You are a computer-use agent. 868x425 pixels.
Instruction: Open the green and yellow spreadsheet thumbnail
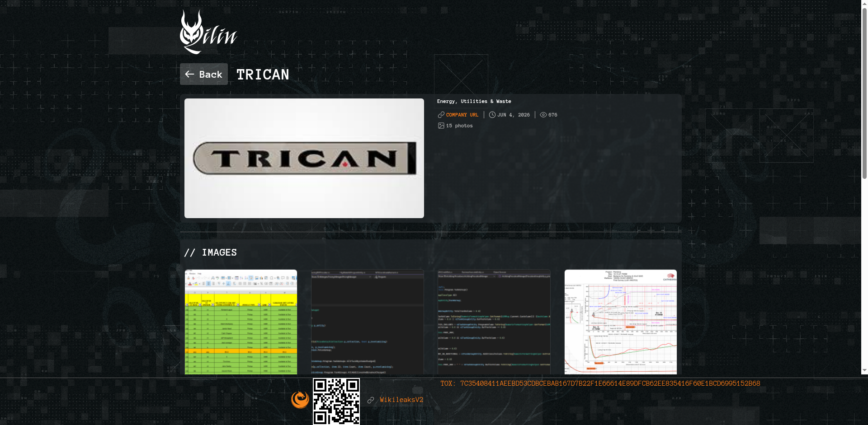click(x=241, y=322)
